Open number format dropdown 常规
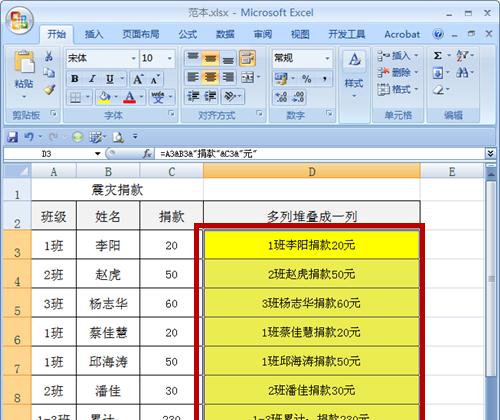 coord(327,58)
